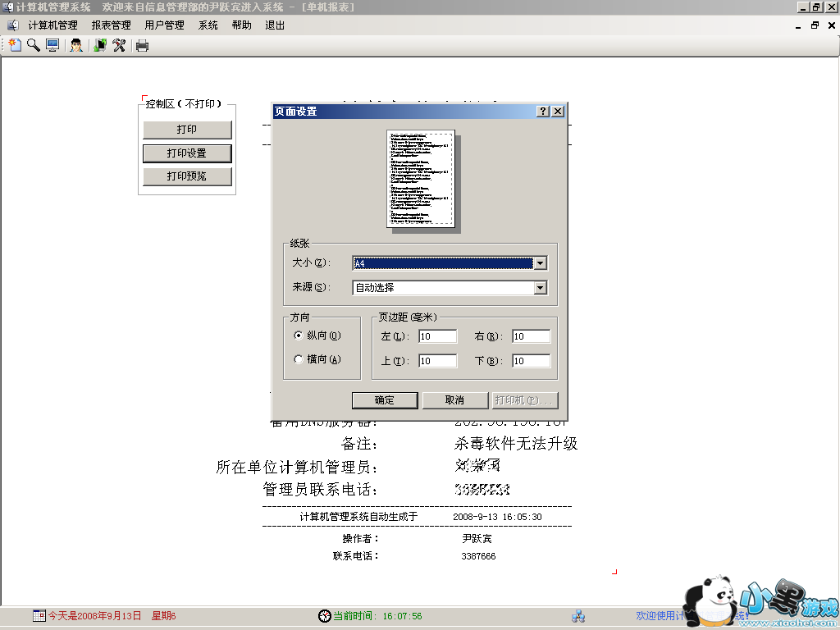840x630 pixels.
Task: Click the bottom margin 下 input field
Action: pos(531,361)
